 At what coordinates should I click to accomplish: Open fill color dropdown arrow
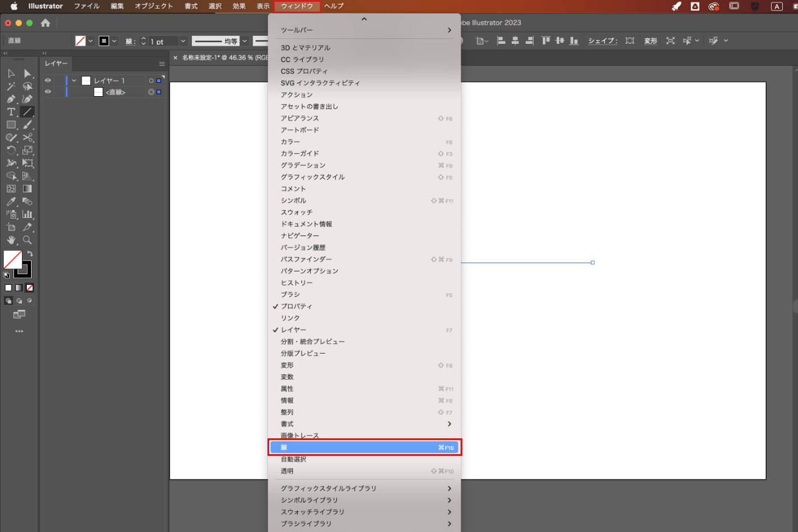point(91,41)
